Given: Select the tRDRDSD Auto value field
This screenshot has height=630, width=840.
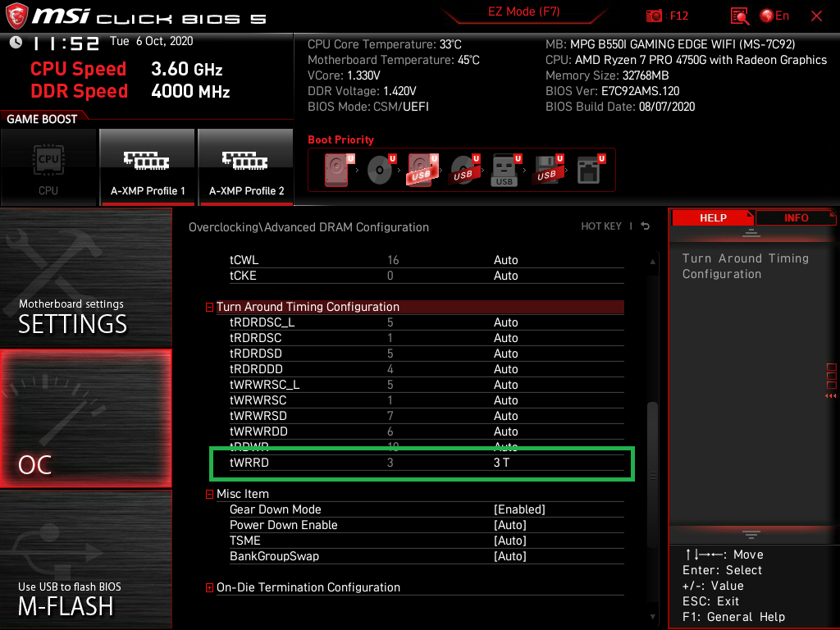Looking at the screenshot, I should coord(505,353).
